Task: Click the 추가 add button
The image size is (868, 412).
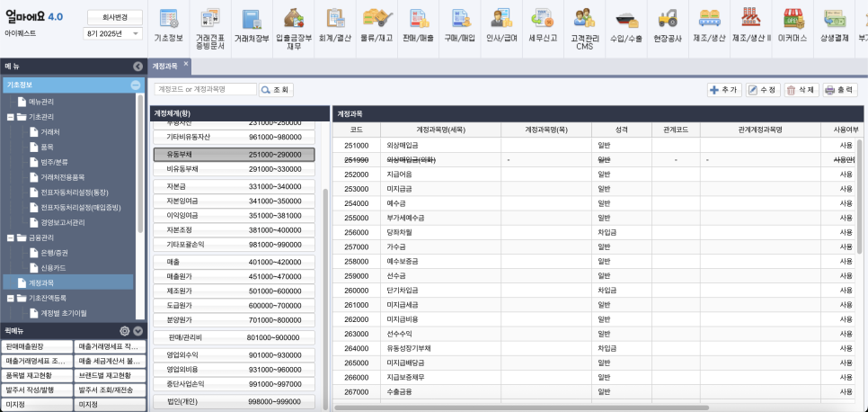Action: pos(724,90)
